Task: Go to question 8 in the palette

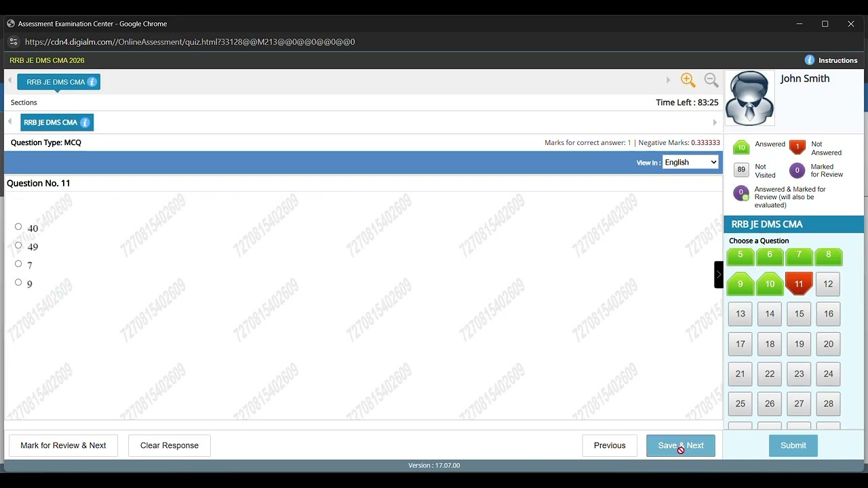Action: coord(829,256)
